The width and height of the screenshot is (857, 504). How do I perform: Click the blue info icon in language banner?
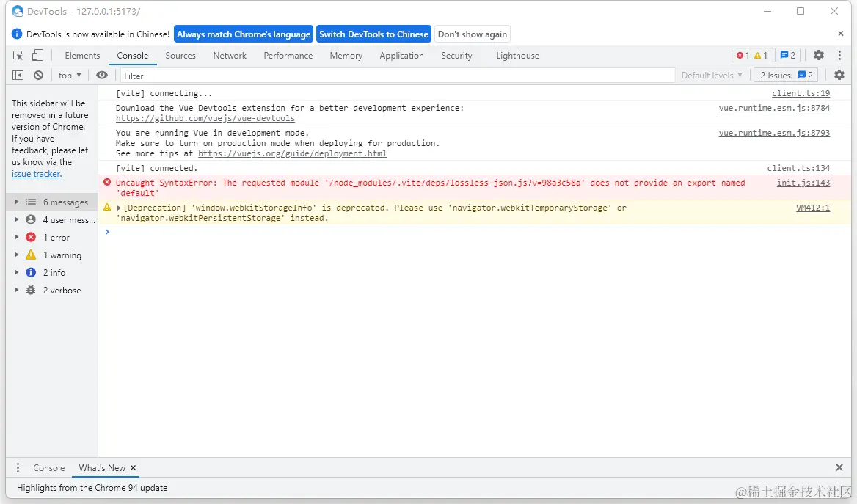coord(17,34)
